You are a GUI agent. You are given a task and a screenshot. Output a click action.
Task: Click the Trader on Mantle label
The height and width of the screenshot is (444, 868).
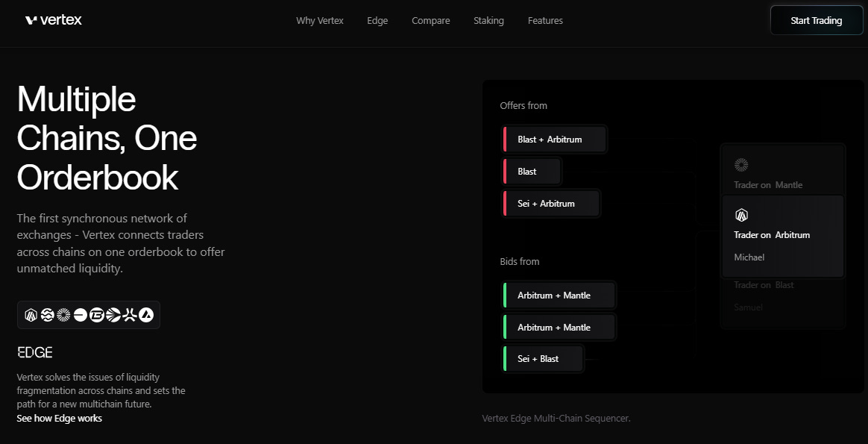(768, 185)
